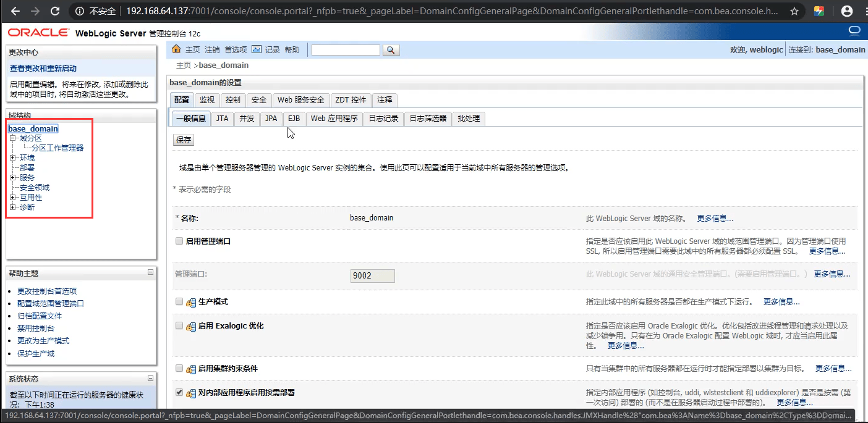Viewport: 868px width, 423px height.
Task: Collapse the 帮助主题 panel
Action: pyautogui.click(x=150, y=272)
